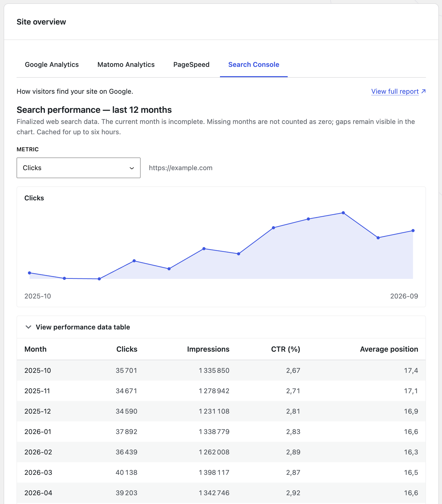
Task: Click the Impressions column header
Action: 208,349
